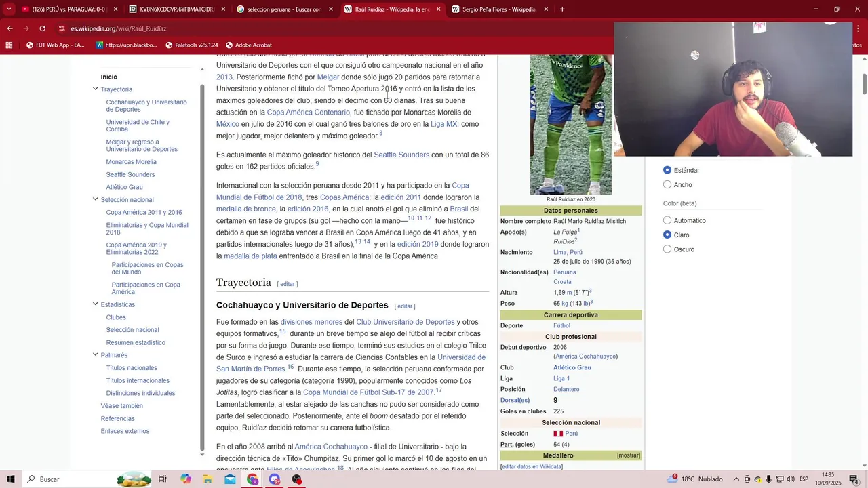Open Club Universitario de Deportes link
The height and width of the screenshot is (488, 868).
pos(406,322)
